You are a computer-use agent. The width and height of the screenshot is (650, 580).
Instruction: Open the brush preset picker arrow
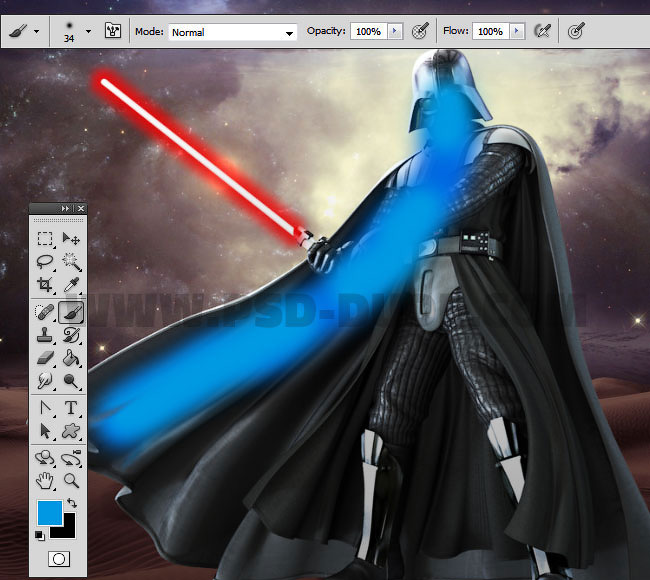88,32
